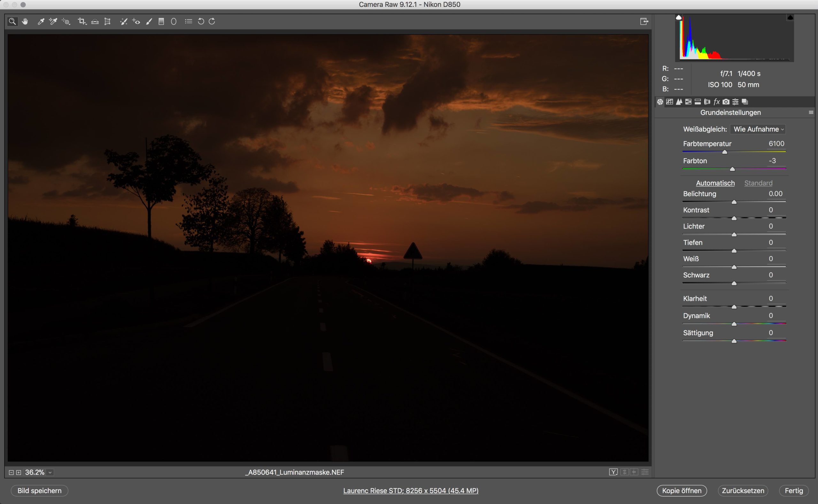
Task: Open the Camera Calibration panel tab
Action: pos(726,102)
